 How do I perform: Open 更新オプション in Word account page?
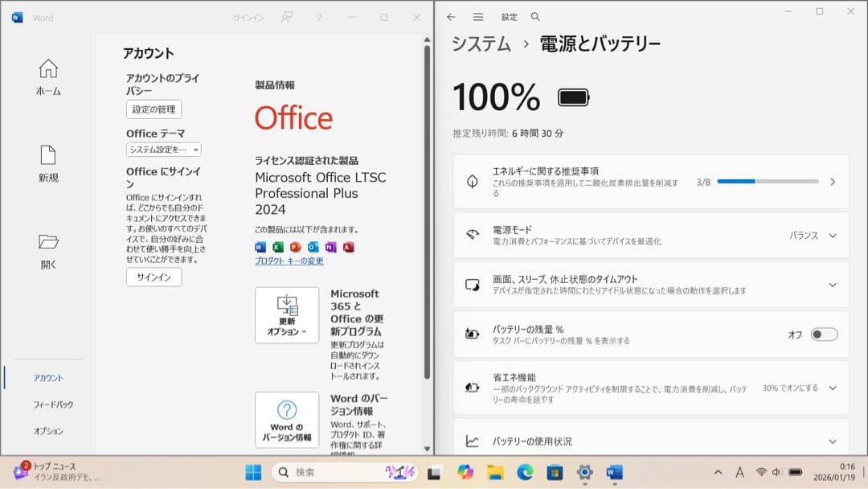click(287, 314)
